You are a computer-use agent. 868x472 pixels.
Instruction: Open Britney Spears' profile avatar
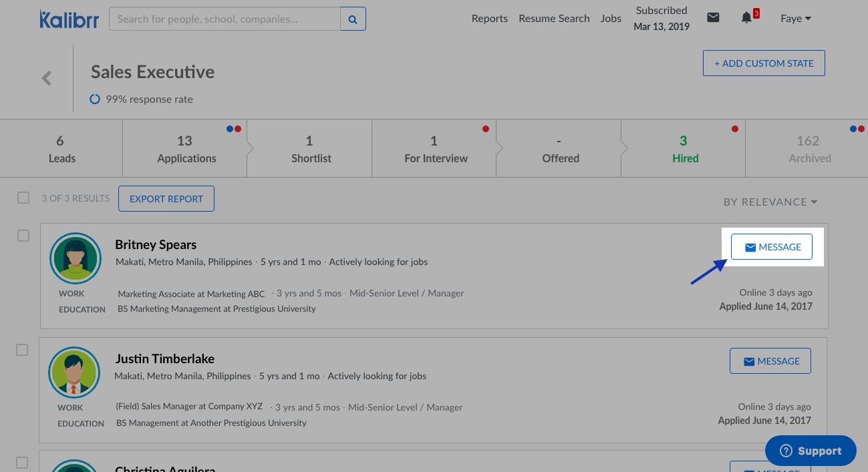tap(75, 258)
